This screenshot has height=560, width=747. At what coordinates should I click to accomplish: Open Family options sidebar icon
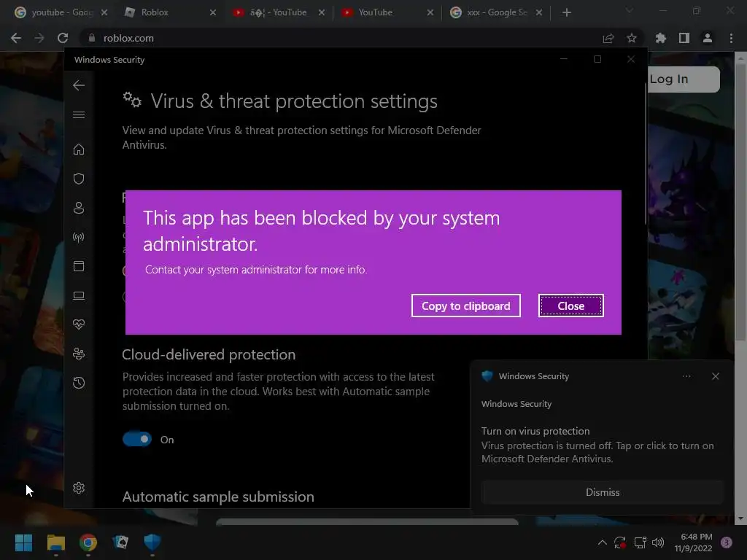[x=79, y=354]
